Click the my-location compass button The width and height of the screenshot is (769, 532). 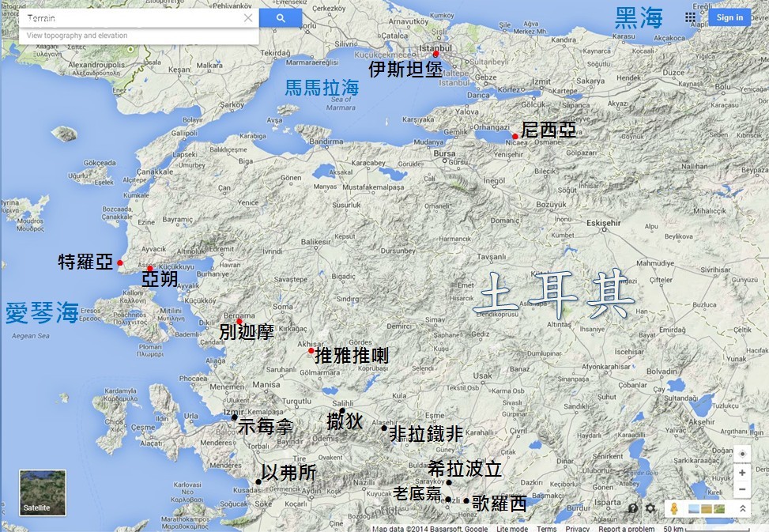pos(742,454)
